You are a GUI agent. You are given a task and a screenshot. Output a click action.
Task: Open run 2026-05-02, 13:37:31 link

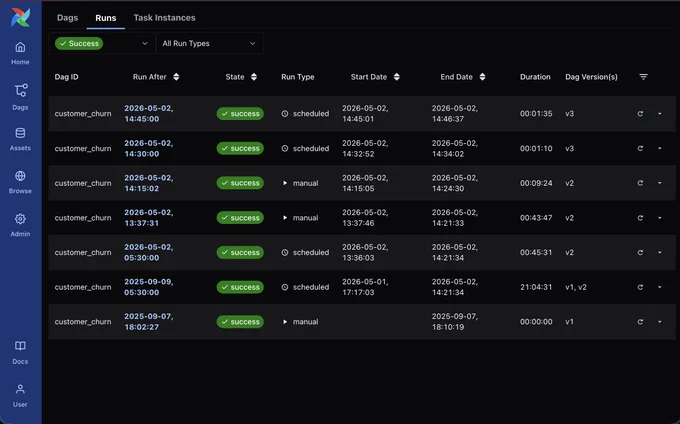[x=149, y=218]
